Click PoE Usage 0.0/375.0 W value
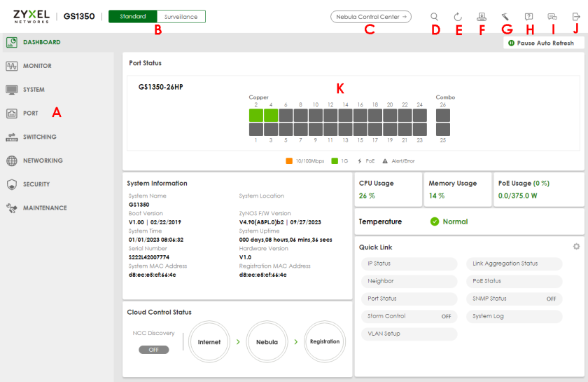588x382 pixels. tap(517, 196)
